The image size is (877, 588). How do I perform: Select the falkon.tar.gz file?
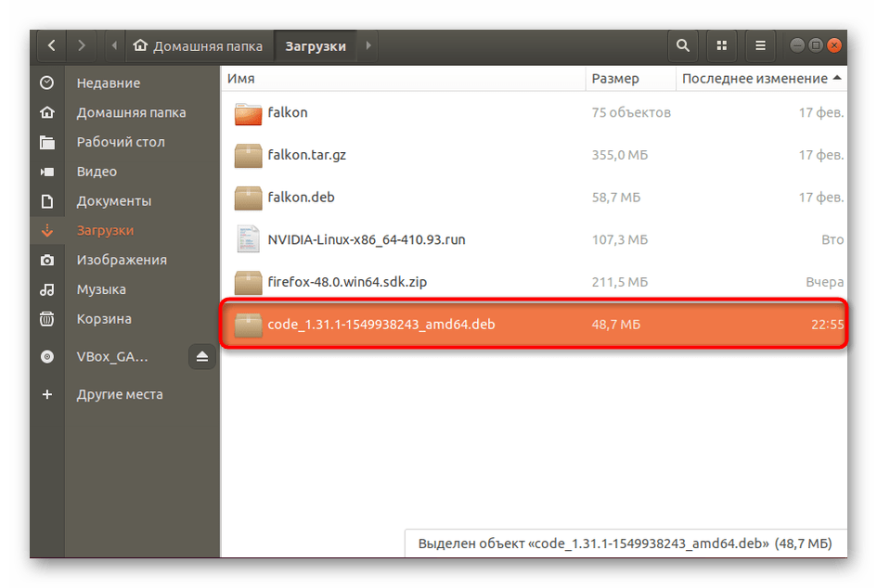535,155
